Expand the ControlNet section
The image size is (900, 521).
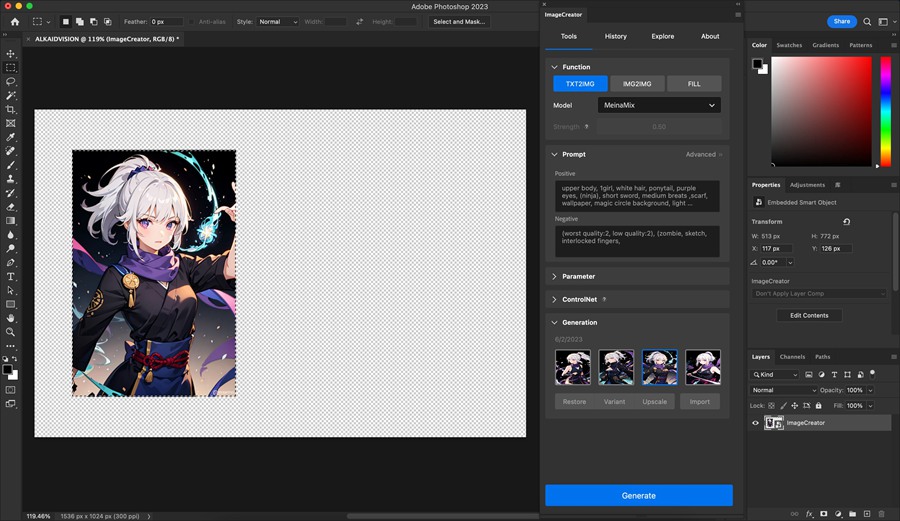pyautogui.click(x=554, y=300)
